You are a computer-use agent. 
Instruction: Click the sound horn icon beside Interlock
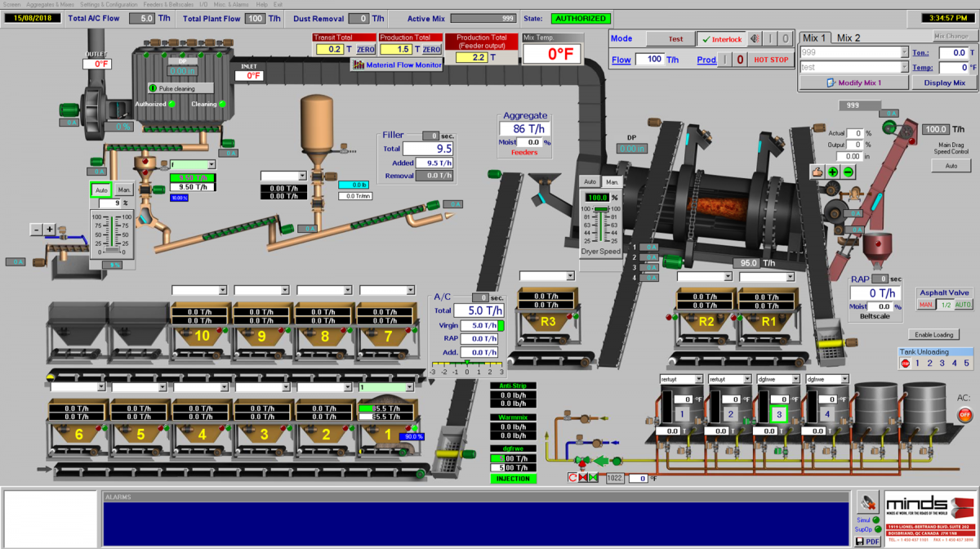click(755, 38)
